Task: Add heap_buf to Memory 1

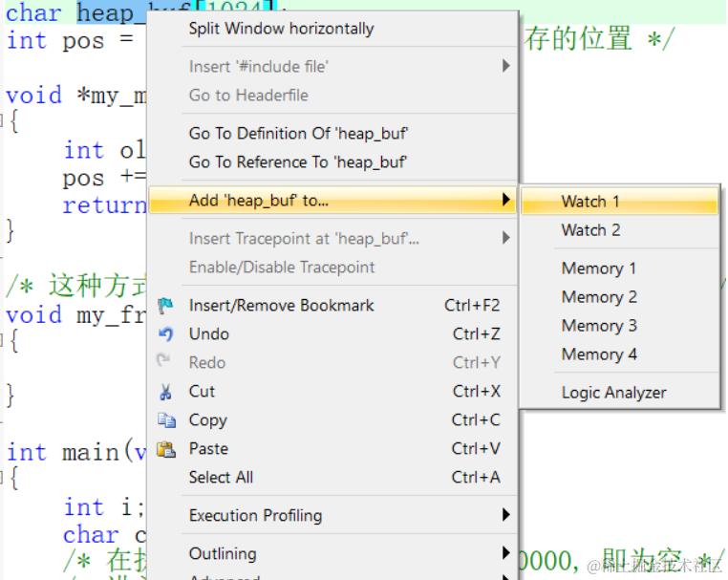Action: click(x=620, y=268)
